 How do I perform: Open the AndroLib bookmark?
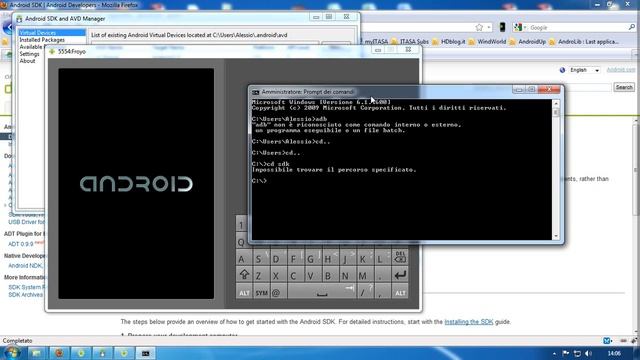coord(584,42)
